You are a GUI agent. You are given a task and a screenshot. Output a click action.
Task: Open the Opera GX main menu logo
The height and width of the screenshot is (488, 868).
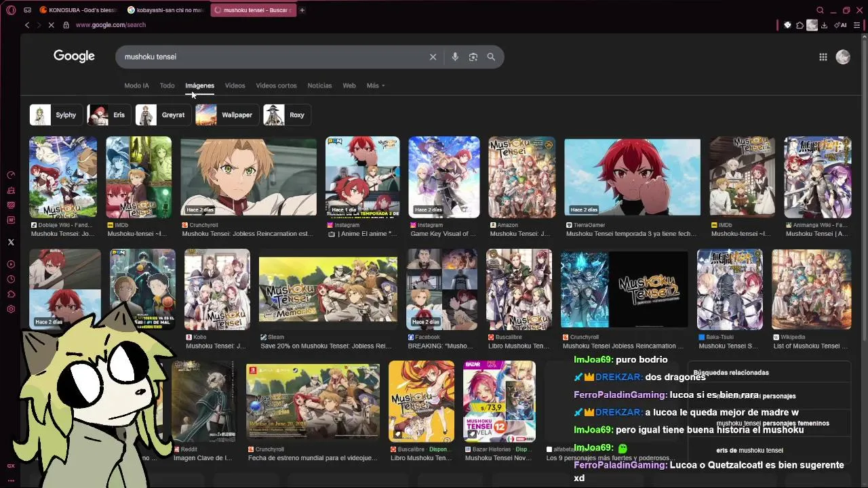11,10
